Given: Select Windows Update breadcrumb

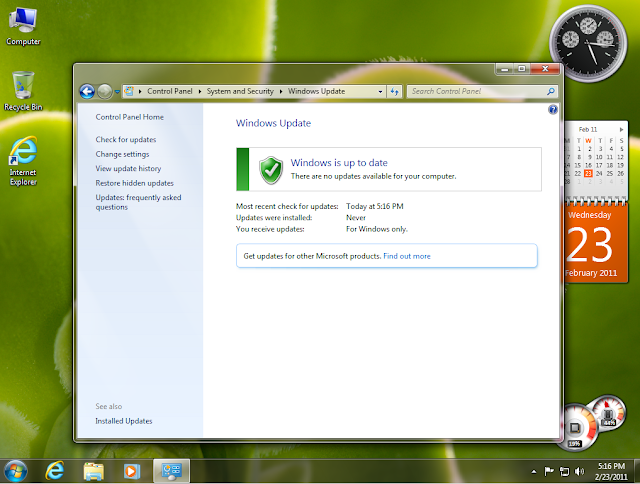Looking at the screenshot, I should [316, 91].
